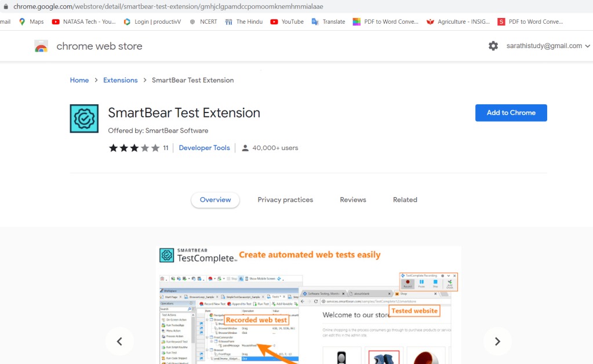
Task: Switch to the Reviews tab
Action: click(x=353, y=199)
